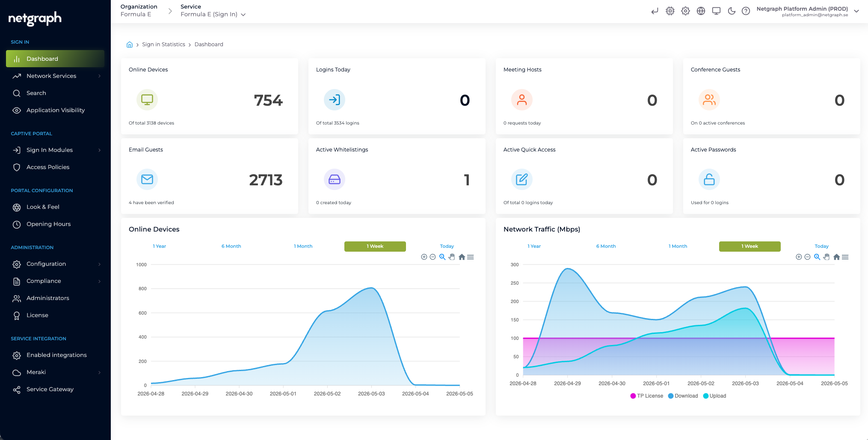Click the License badge icon
868x440 pixels.
pyautogui.click(x=17, y=315)
